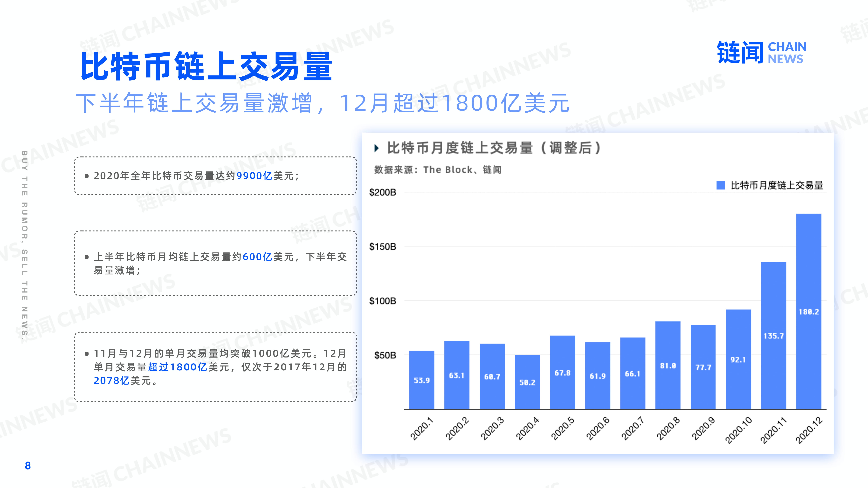Click the x-axis label 2020.6
This screenshot has height=488, width=868.
[597, 428]
